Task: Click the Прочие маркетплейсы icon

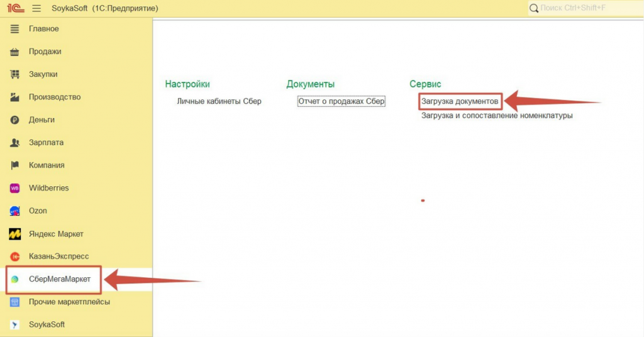Action: pos(15,302)
